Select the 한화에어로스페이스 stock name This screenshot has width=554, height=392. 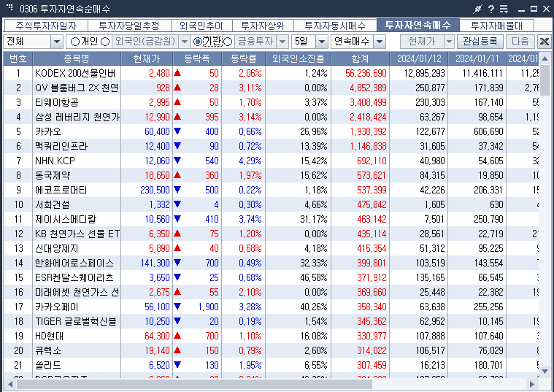coord(74,263)
